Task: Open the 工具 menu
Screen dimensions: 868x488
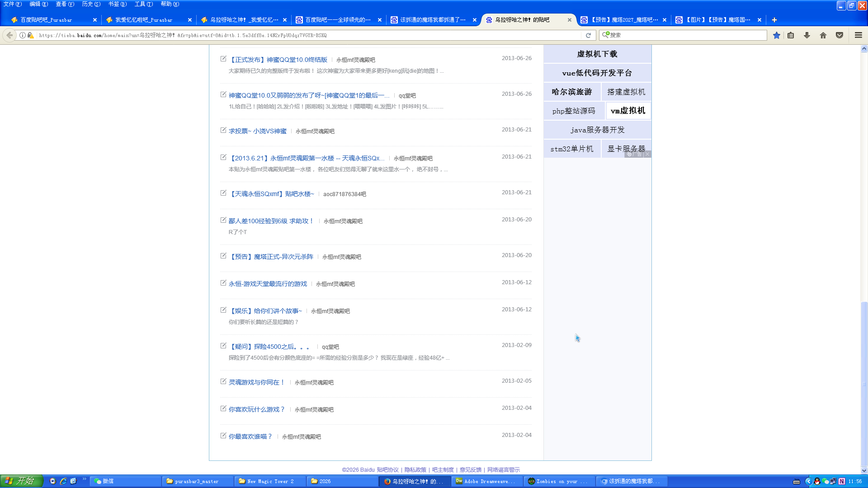Action: coord(143,4)
